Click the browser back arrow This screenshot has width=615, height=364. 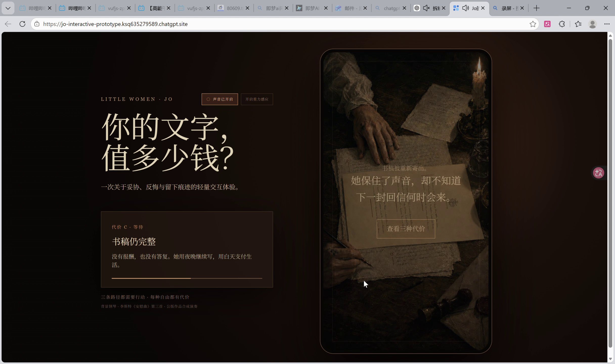pyautogui.click(x=8, y=24)
